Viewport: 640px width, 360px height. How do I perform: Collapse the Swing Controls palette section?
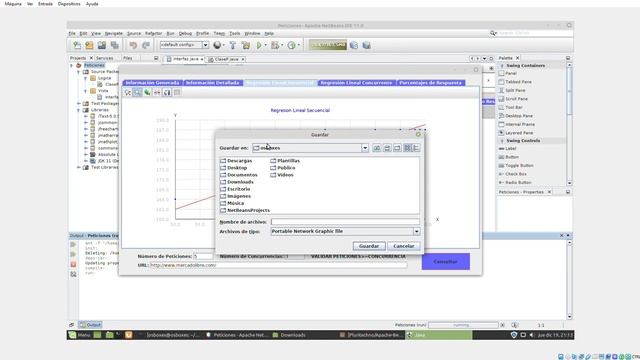502,141
